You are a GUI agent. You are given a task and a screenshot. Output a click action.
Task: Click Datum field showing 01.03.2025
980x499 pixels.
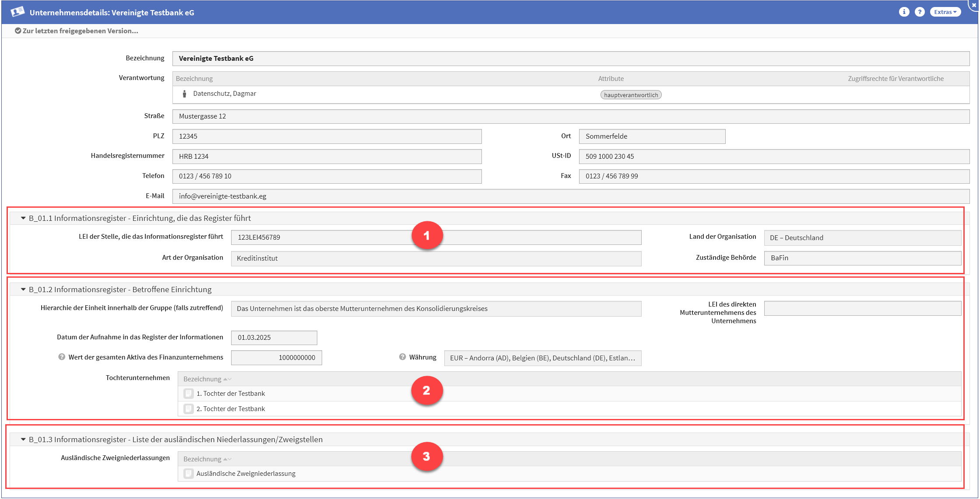tap(274, 338)
